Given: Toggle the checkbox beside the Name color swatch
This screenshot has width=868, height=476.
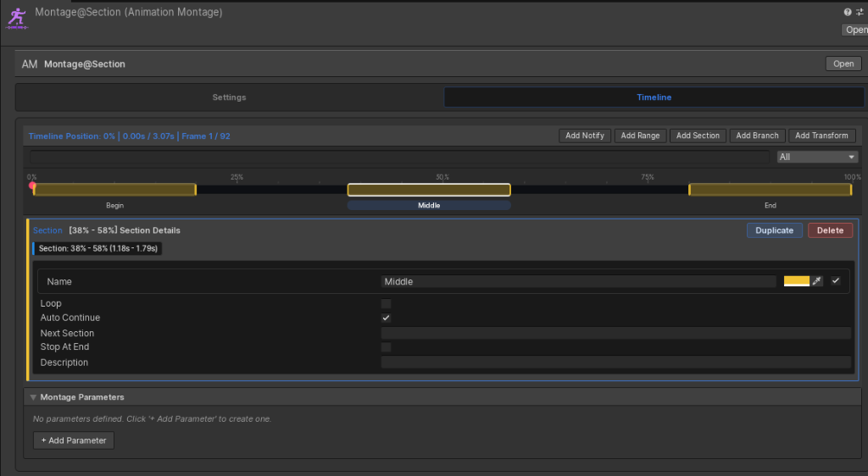Looking at the screenshot, I should (835, 281).
